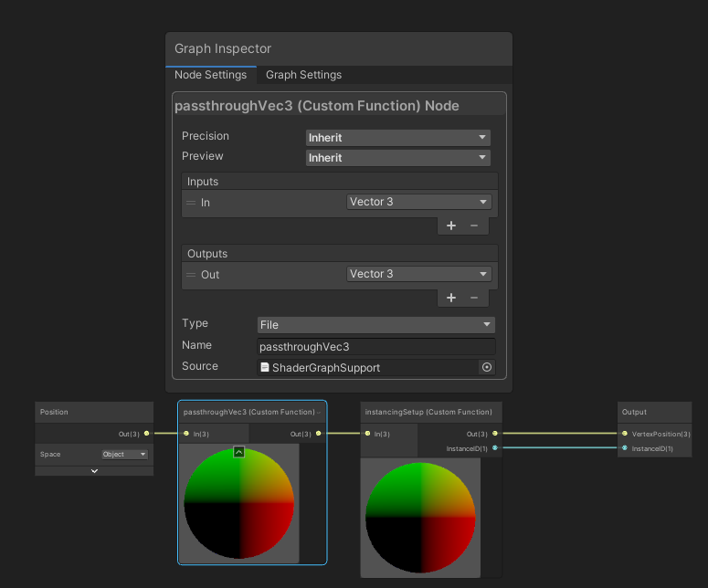Screen dimensions: 708x588
Task: Click the Output node VertexPosition(3) port
Action: (x=625, y=433)
